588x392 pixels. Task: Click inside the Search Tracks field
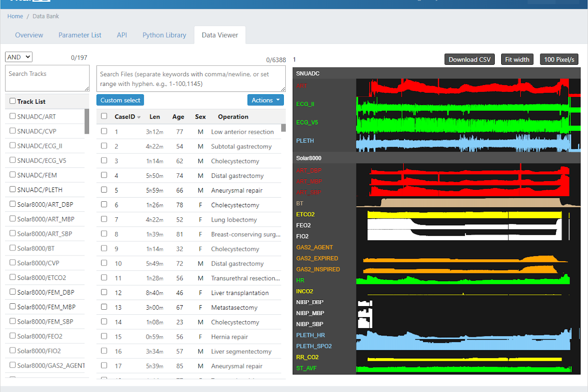click(47, 78)
